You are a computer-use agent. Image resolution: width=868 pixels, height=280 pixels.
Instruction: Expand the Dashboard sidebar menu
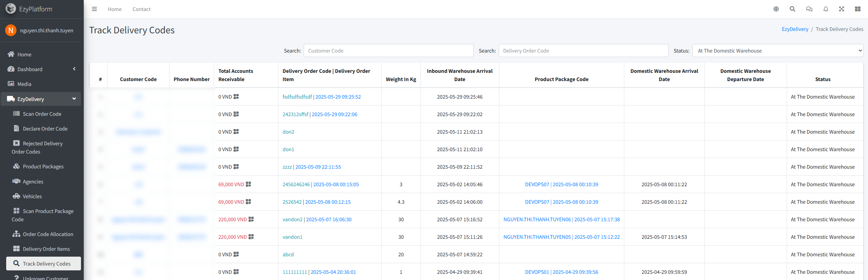pos(41,69)
